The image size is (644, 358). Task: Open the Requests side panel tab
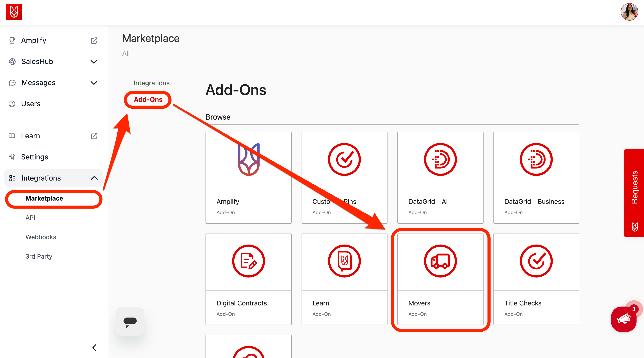pyautogui.click(x=634, y=188)
